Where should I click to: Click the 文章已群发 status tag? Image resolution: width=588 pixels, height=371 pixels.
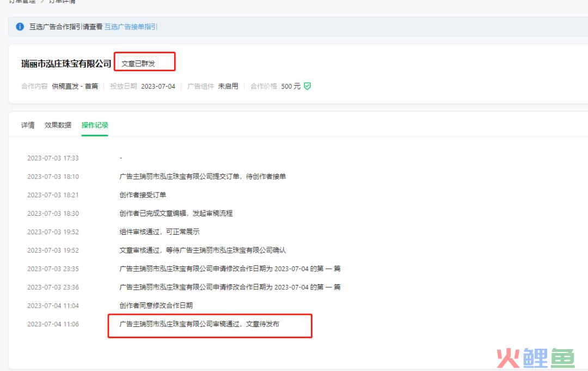pyautogui.click(x=138, y=64)
